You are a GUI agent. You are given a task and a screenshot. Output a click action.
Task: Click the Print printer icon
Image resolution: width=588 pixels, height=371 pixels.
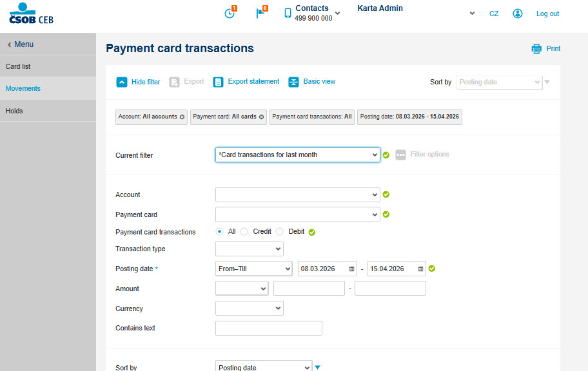536,49
